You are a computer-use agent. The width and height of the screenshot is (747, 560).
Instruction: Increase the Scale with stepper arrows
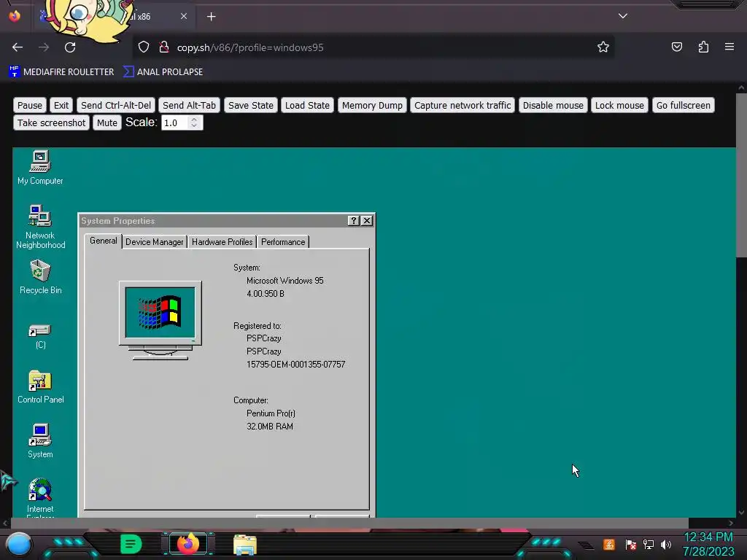tap(194, 120)
